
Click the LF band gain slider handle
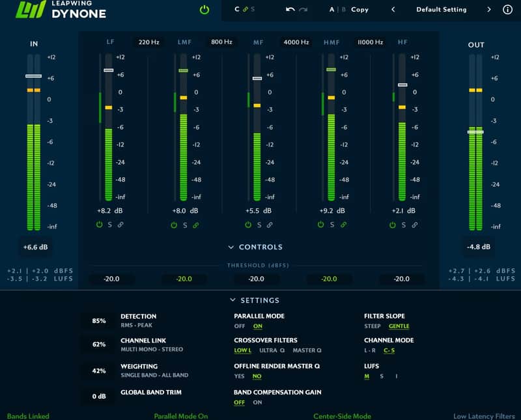click(x=109, y=70)
